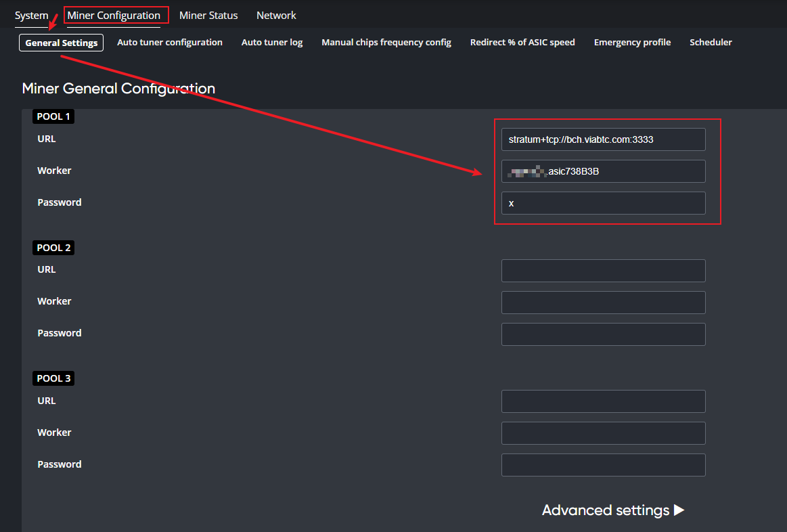The height and width of the screenshot is (532, 787).
Task: Select the Pool 1 Worker field
Action: pos(603,171)
